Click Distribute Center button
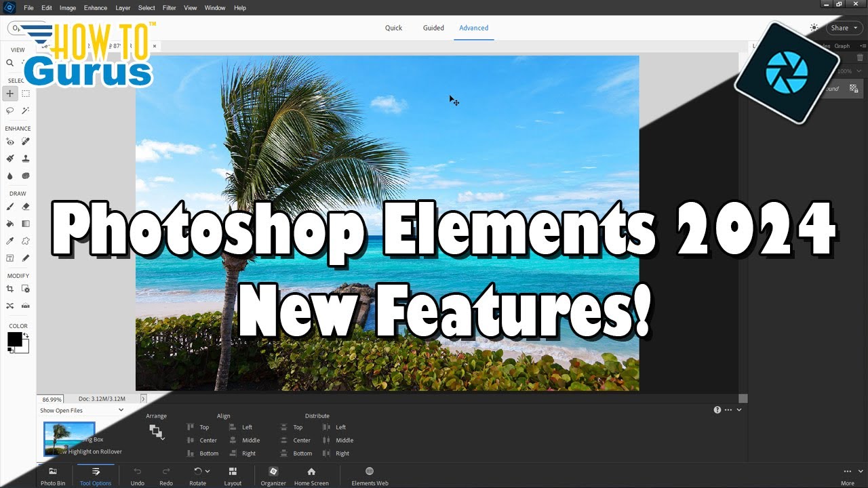Viewport: 868px width, 488px height. point(296,441)
